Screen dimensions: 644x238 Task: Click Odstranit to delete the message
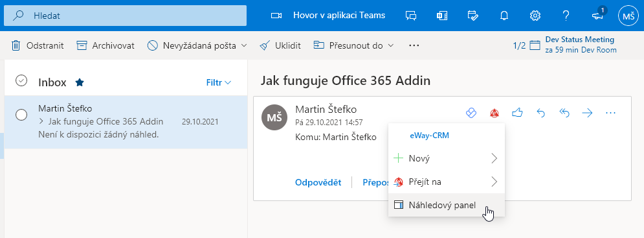(38, 45)
